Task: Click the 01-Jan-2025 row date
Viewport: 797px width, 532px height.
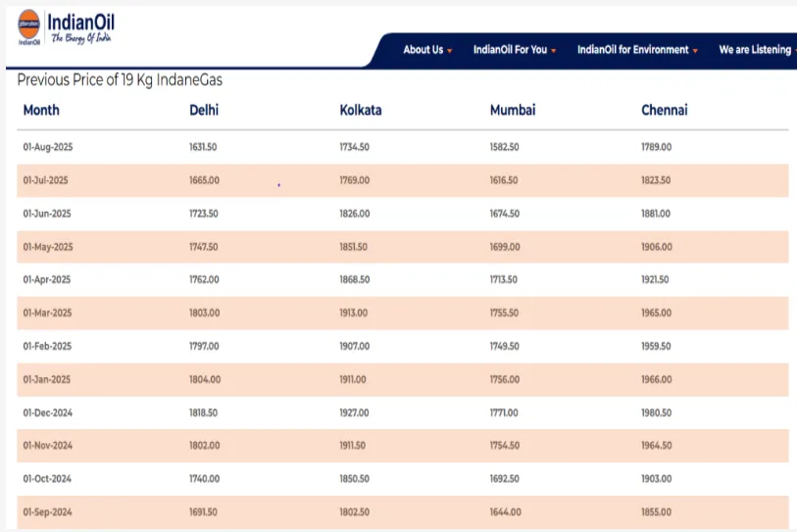Action: pyautogui.click(x=47, y=379)
